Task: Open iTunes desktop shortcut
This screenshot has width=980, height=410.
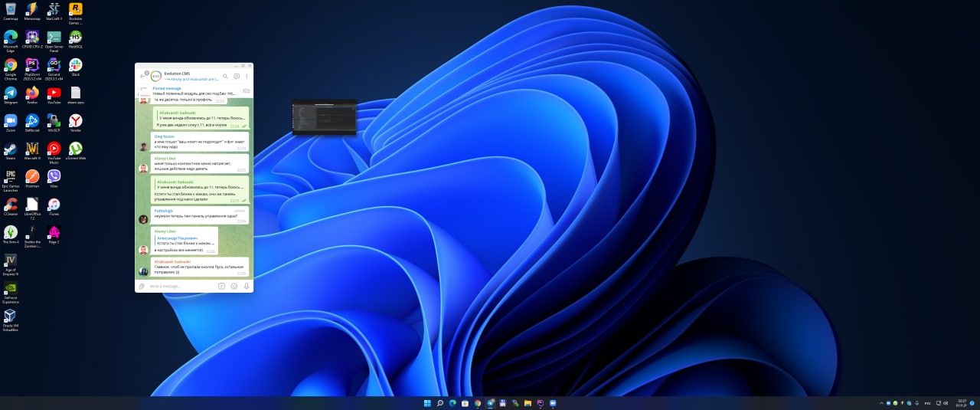Action: (54, 207)
